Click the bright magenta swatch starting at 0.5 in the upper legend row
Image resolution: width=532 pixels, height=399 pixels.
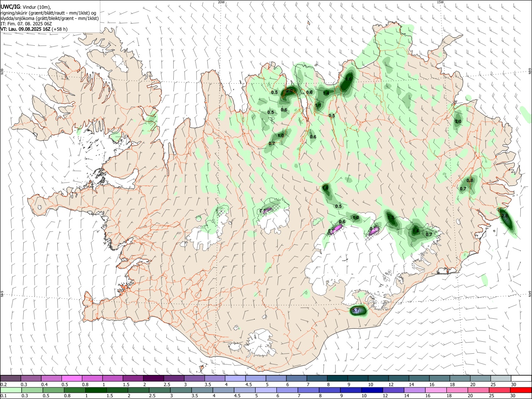71,378
